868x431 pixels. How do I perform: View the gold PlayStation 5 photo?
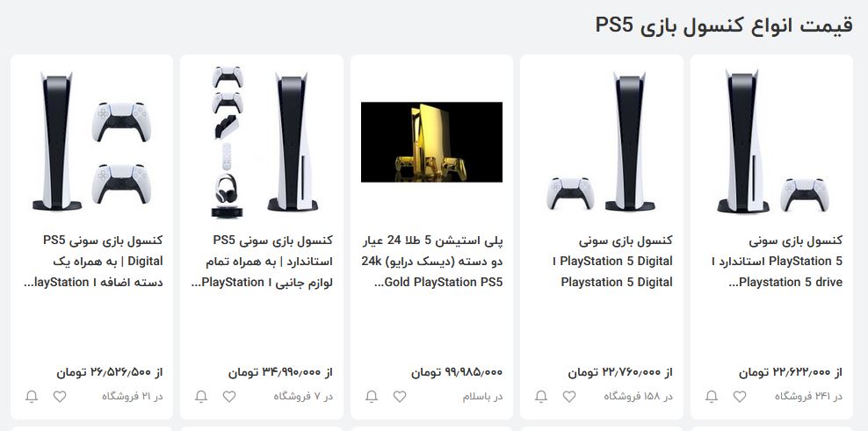[x=431, y=142]
